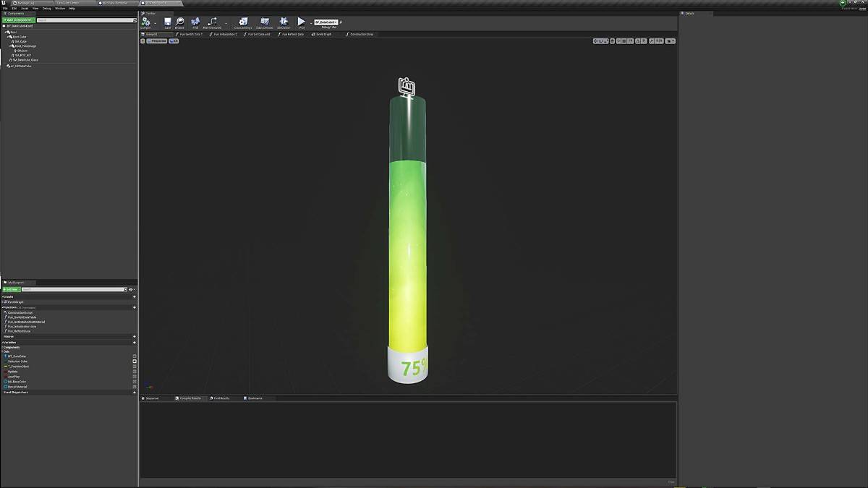Open the Compile options dropdown arrow
Viewport: 868px width, 488px height.
tap(155, 23)
